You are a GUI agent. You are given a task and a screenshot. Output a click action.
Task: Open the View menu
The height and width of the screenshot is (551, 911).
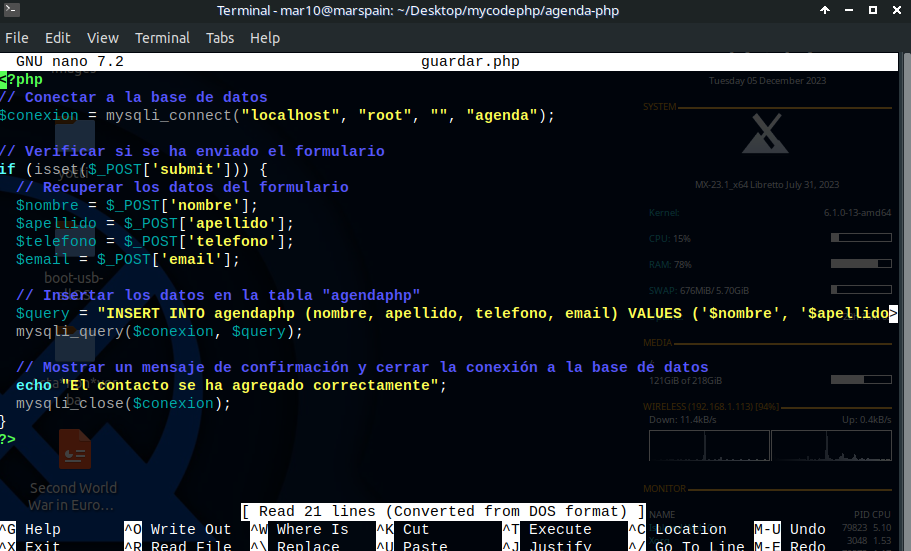[x=102, y=38]
